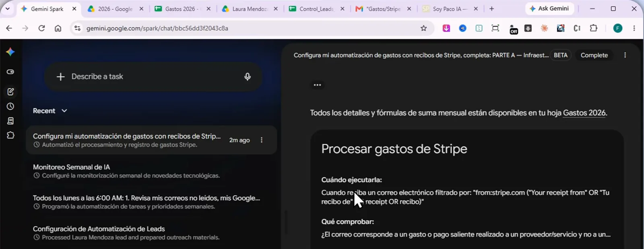The height and width of the screenshot is (249, 644).
Task: Switch to the Control_Leads tab
Action: click(x=317, y=9)
